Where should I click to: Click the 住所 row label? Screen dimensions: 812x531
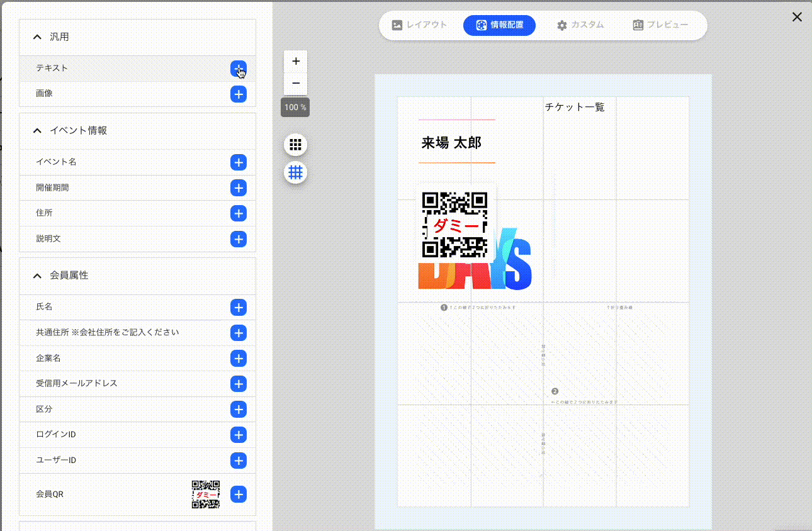44,213
